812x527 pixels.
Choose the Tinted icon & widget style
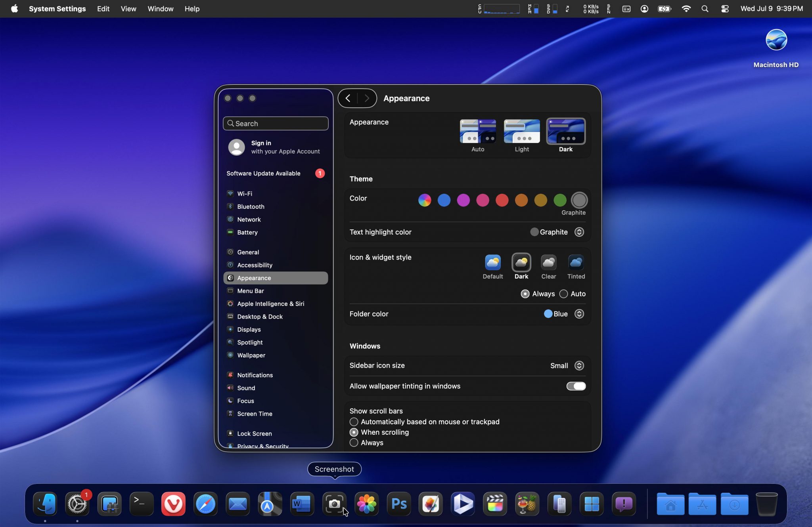[576, 263]
